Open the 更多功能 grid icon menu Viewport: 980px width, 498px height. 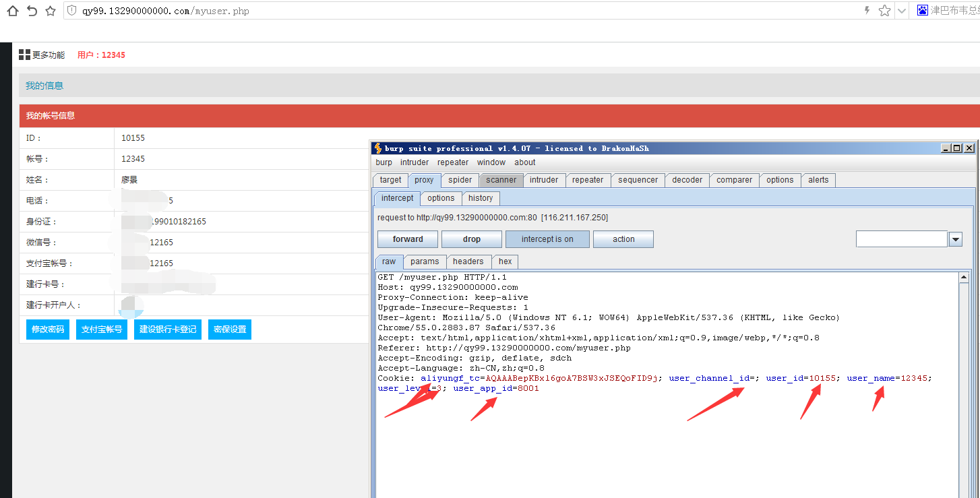[25, 55]
